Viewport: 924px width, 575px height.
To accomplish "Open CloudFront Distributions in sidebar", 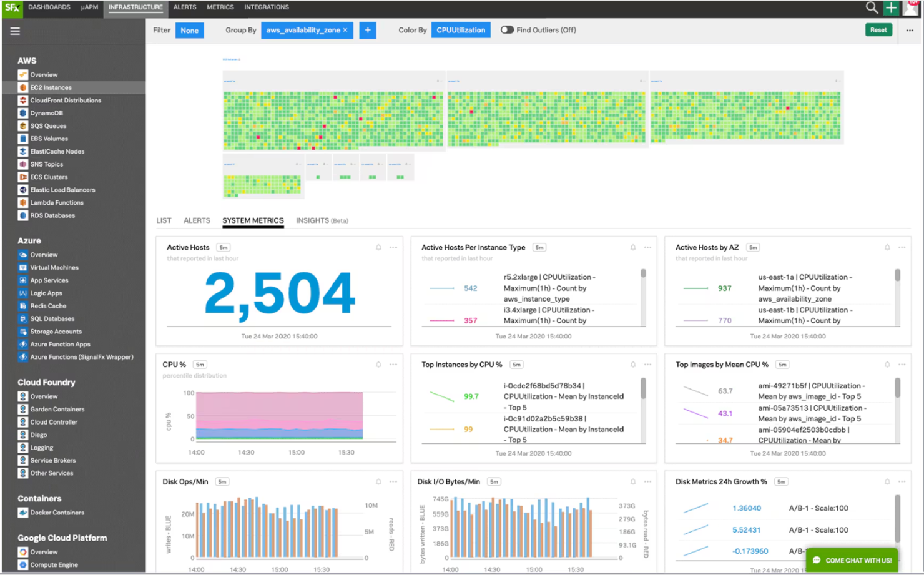I will (x=66, y=100).
